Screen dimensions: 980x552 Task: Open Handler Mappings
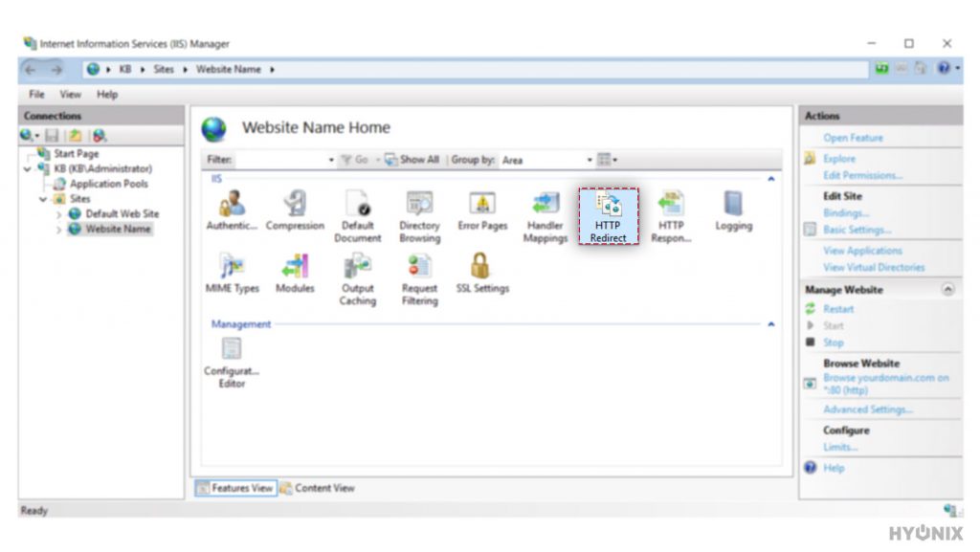[x=545, y=212]
